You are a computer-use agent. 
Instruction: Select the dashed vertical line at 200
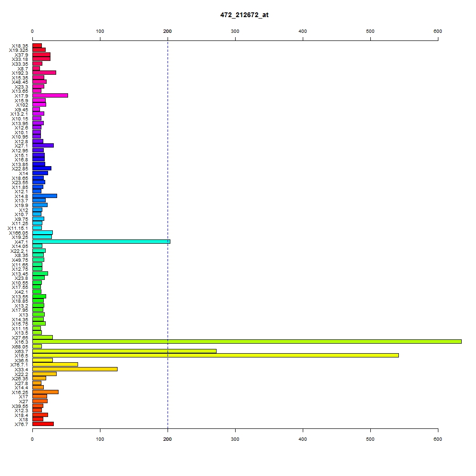168,234
